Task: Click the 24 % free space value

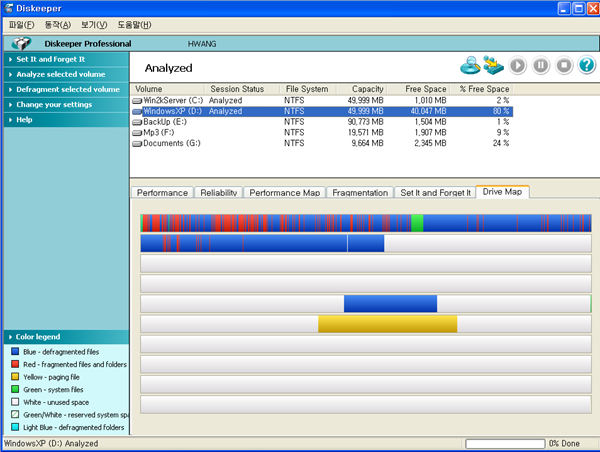Action: click(501, 144)
